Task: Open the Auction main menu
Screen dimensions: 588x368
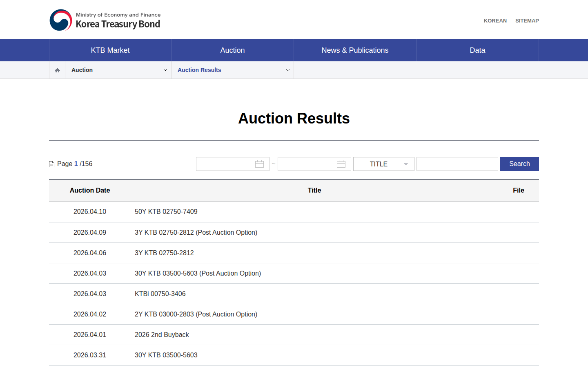Action: point(232,50)
